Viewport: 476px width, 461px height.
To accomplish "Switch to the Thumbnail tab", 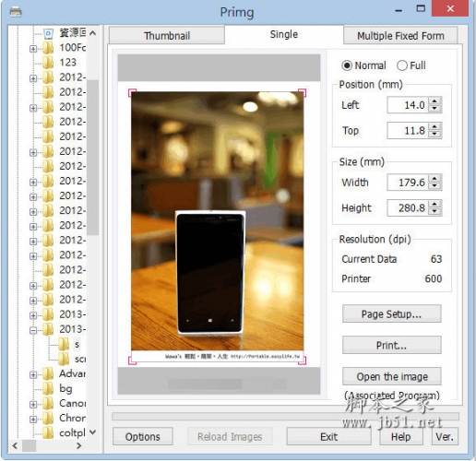I will [167, 36].
